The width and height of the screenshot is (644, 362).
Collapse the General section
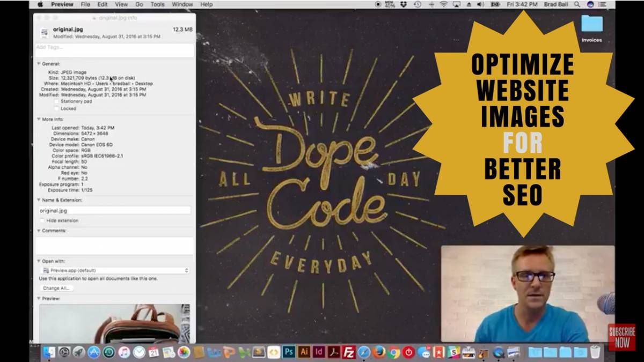(37, 63)
